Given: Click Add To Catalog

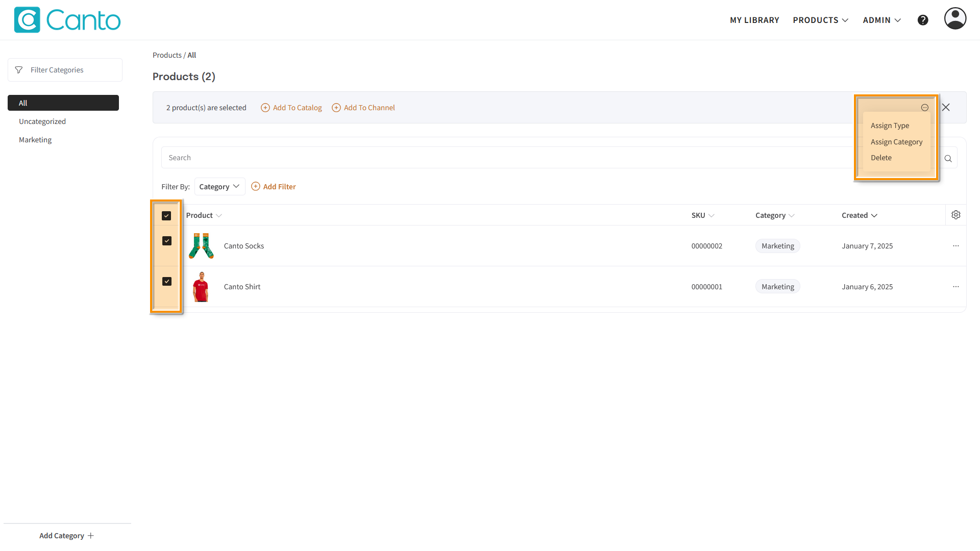Looking at the screenshot, I should pyautogui.click(x=291, y=108).
